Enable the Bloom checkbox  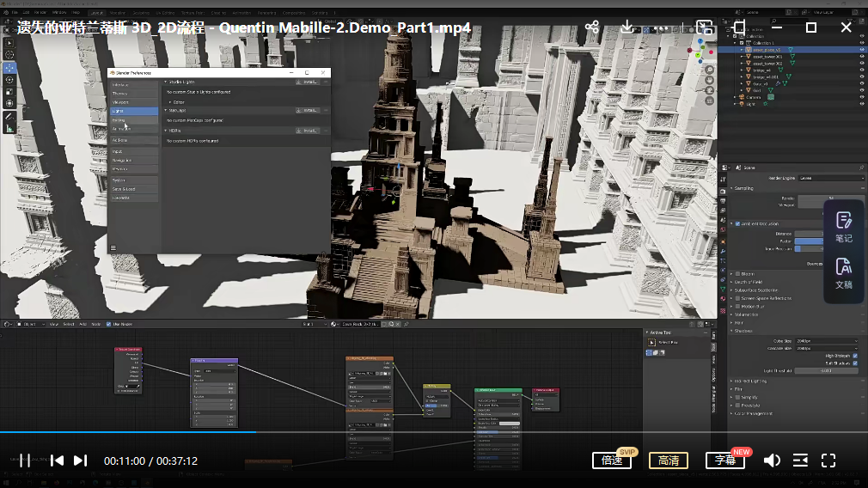tap(737, 274)
